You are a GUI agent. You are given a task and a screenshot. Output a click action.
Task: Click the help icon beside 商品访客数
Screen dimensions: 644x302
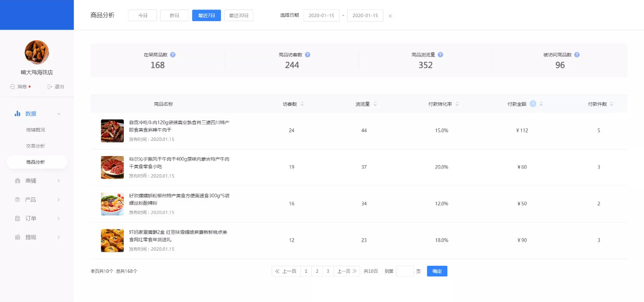pyautogui.click(x=307, y=55)
